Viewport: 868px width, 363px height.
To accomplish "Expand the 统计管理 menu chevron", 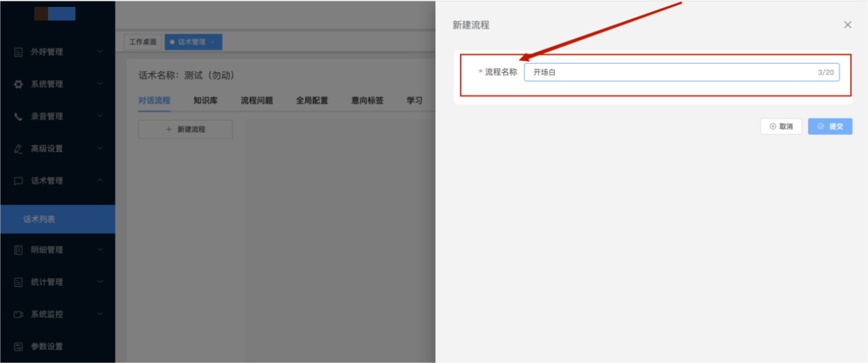I will click(100, 282).
